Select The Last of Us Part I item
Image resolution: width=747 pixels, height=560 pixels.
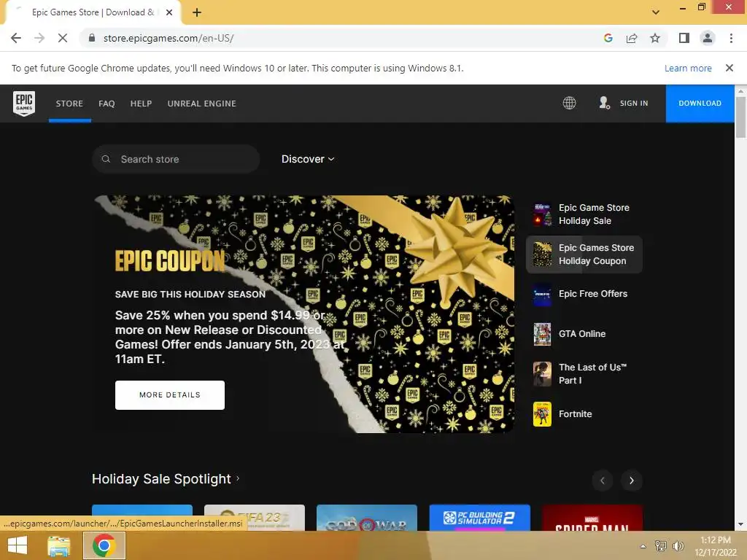point(584,374)
